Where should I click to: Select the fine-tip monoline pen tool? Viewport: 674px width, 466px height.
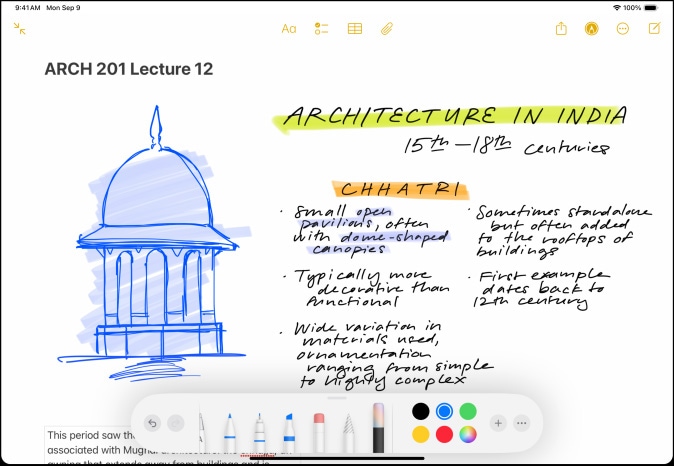[x=258, y=430]
